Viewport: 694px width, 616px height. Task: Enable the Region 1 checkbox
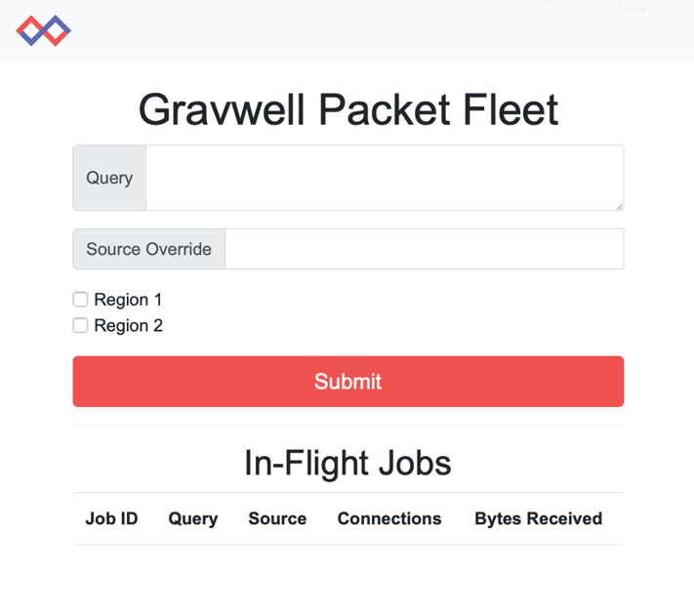click(80, 300)
